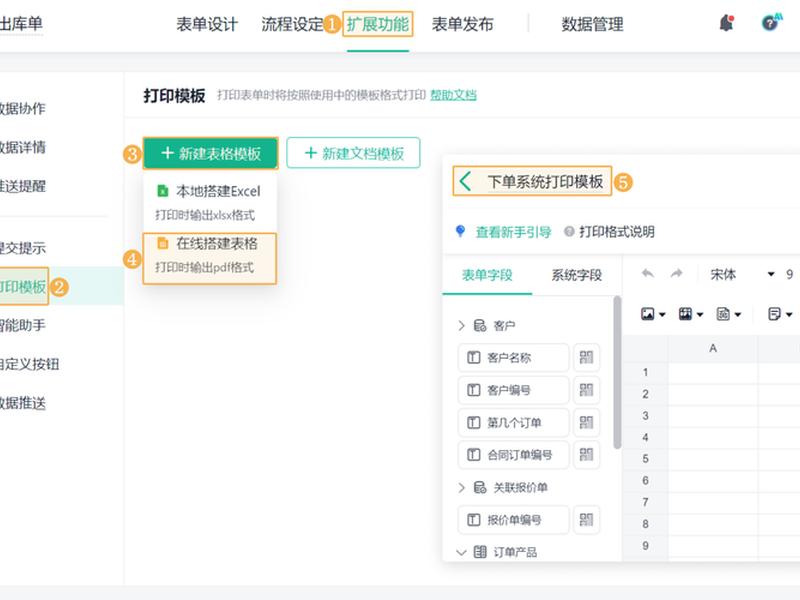Viewport: 800px width, 600px height.
Task: Select column A header
Action: (x=713, y=348)
